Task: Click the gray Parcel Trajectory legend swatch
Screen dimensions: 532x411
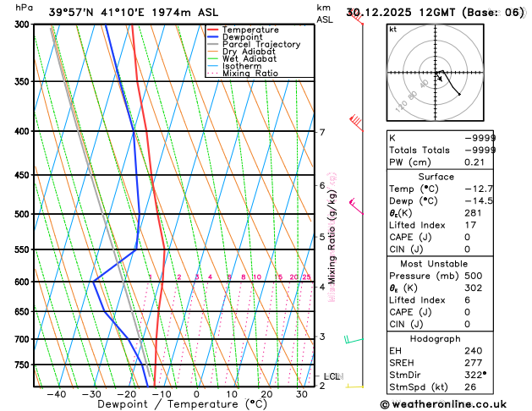Action: (213, 45)
